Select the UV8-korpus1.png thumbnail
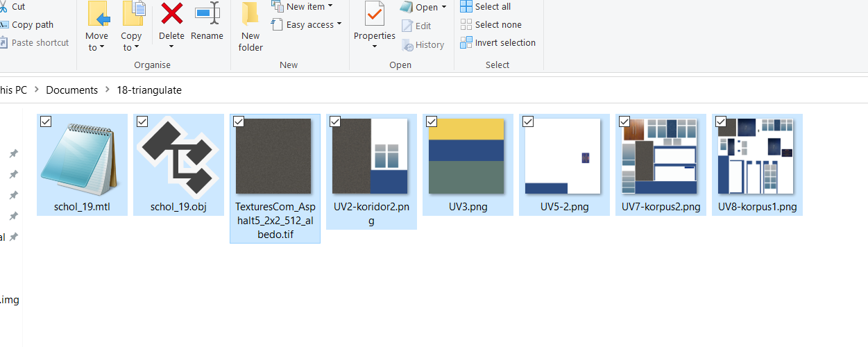The height and width of the screenshot is (347, 868). pos(756,156)
